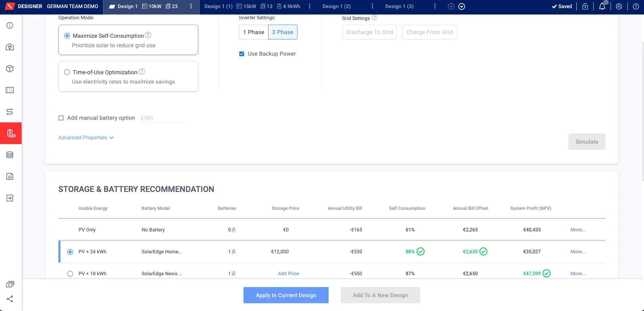
Task: Select Maximize Self-Consumption operation mode
Action: pos(67,36)
